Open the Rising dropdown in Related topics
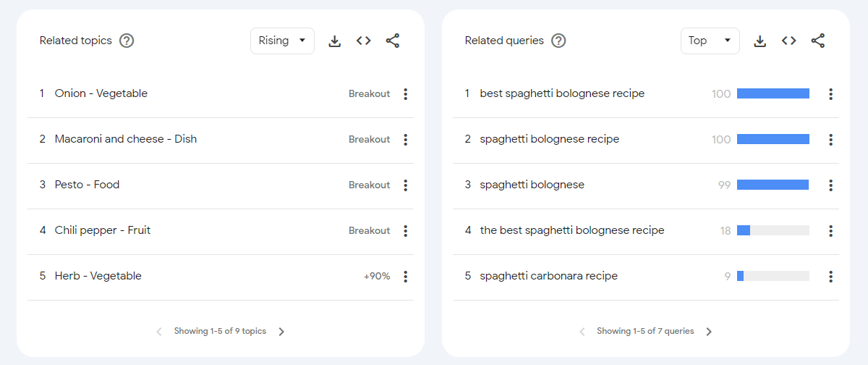 pyautogui.click(x=282, y=41)
